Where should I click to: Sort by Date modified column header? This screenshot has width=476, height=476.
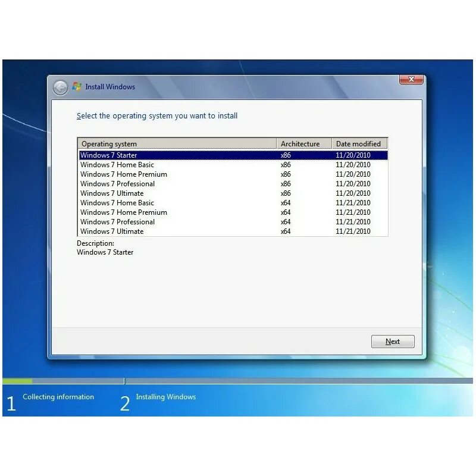359,143
